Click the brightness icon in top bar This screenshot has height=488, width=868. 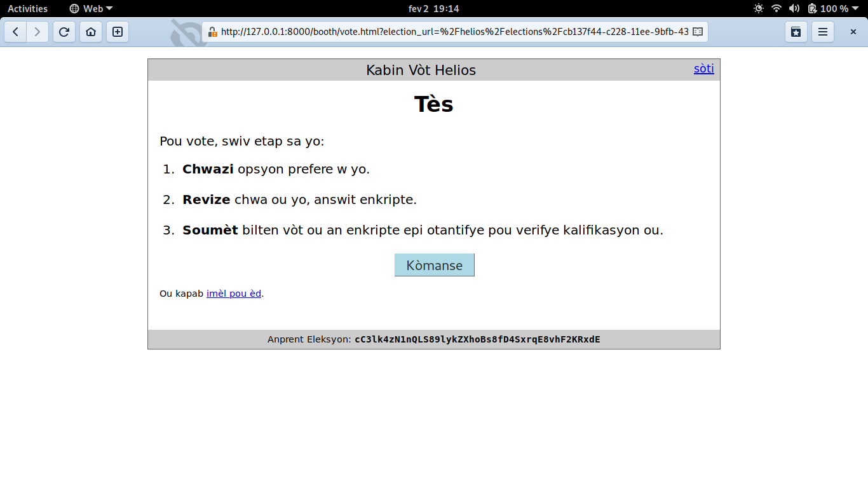(x=759, y=8)
